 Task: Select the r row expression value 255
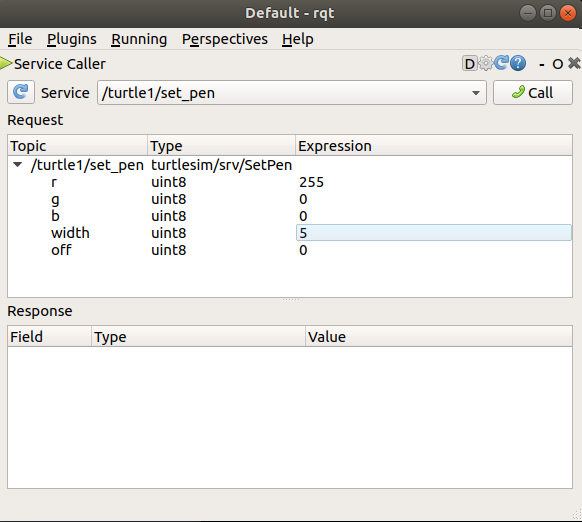point(311,182)
